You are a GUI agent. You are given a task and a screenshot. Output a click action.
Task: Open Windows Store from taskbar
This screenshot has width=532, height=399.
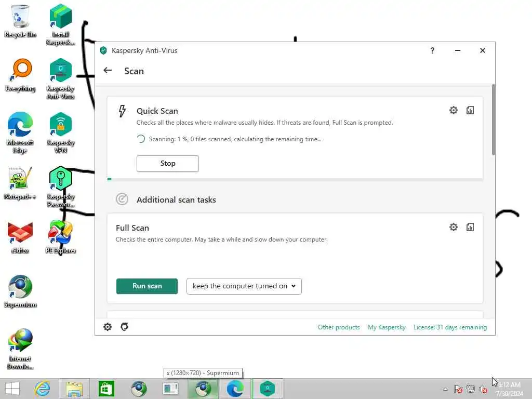tap(106, 389)
